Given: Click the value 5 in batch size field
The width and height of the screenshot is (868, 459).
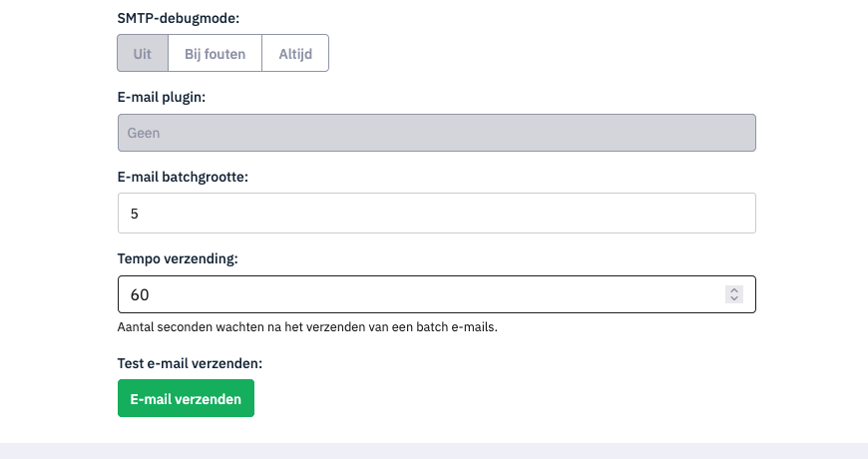Looking at the screenshot, I should pyautogui.click(x=133, y=214).
